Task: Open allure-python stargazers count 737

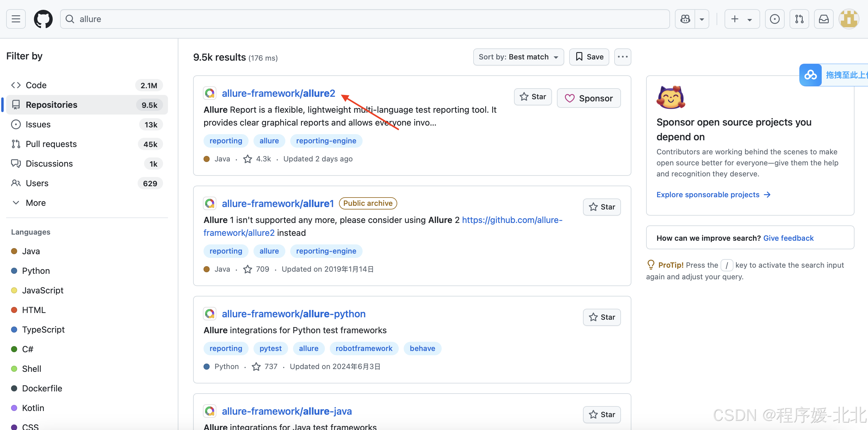Action: pyautogui.click(x=265, y=366)
